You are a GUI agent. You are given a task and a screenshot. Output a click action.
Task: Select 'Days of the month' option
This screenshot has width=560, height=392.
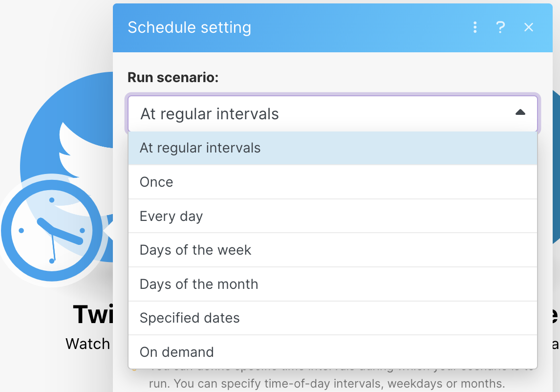click(199, 284)
